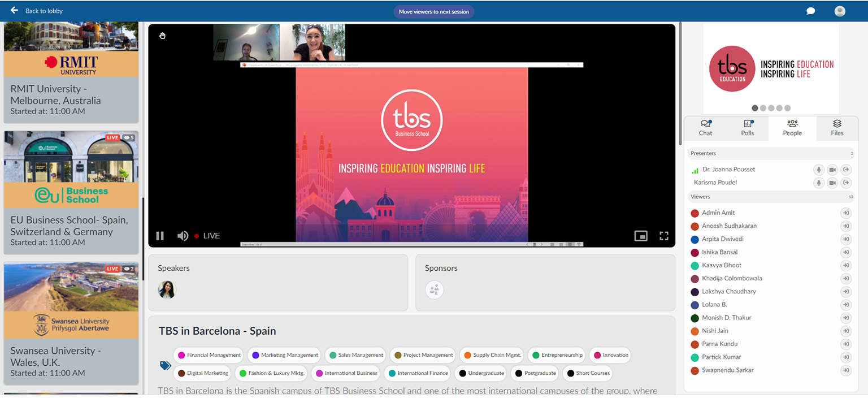Image resolution: width=868 pixels, height=398 pixels.
Task: Open the EU Business School session card
Action: [x=71, y=193]
